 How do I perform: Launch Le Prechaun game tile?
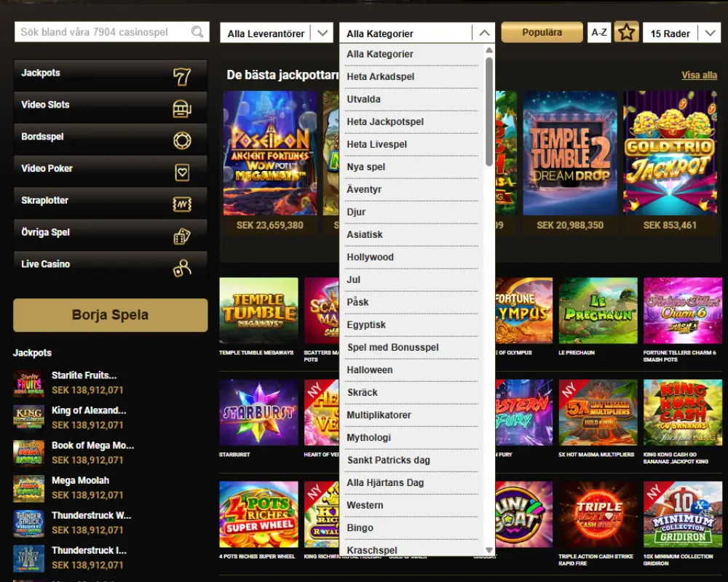click(598, 311)
